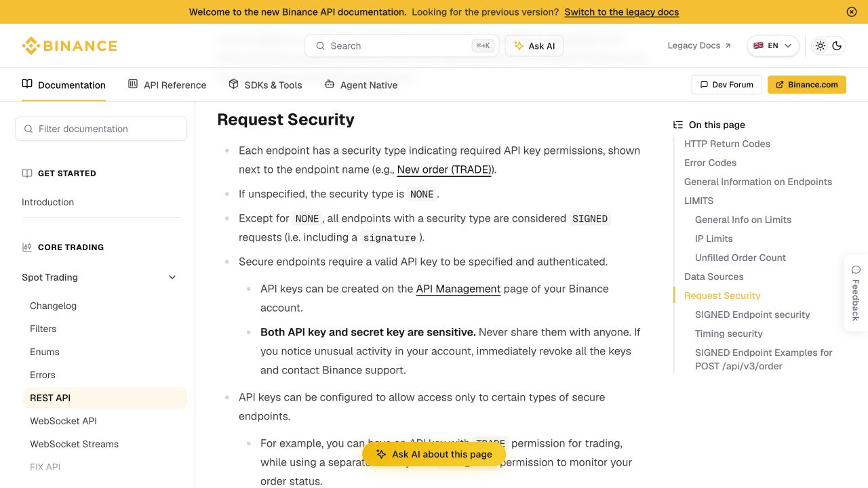Jump to Timing security
This screenshot has width=868, height=488.
coord(729,333)
